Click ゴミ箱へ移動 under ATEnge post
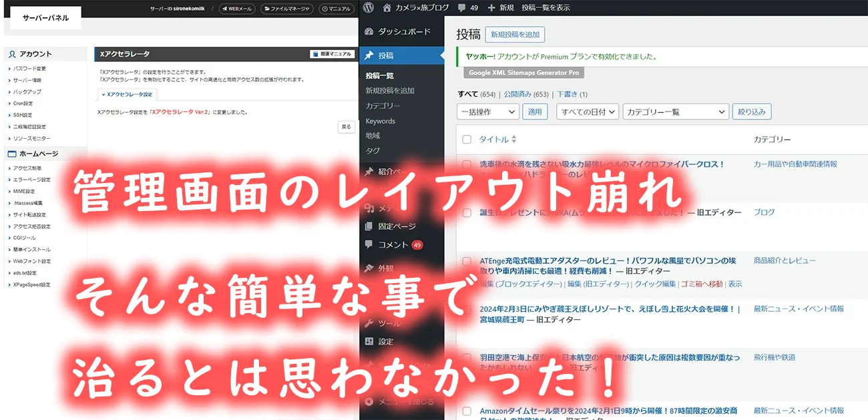Viewport: 868px width, 420px height. point(702,284)
